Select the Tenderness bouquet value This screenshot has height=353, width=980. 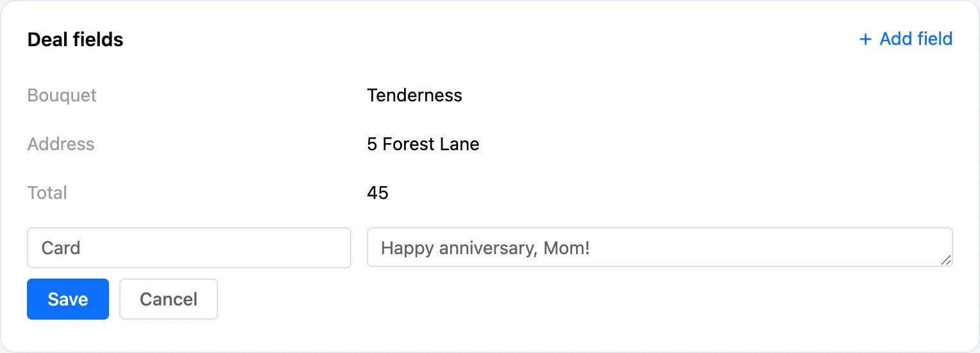(x=415, y=96)
